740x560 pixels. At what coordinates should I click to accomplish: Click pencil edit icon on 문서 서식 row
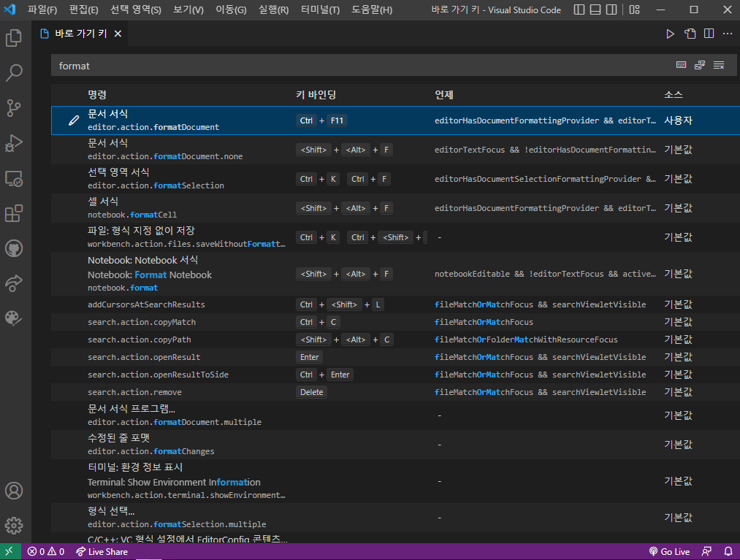click(x=74, y=120)
